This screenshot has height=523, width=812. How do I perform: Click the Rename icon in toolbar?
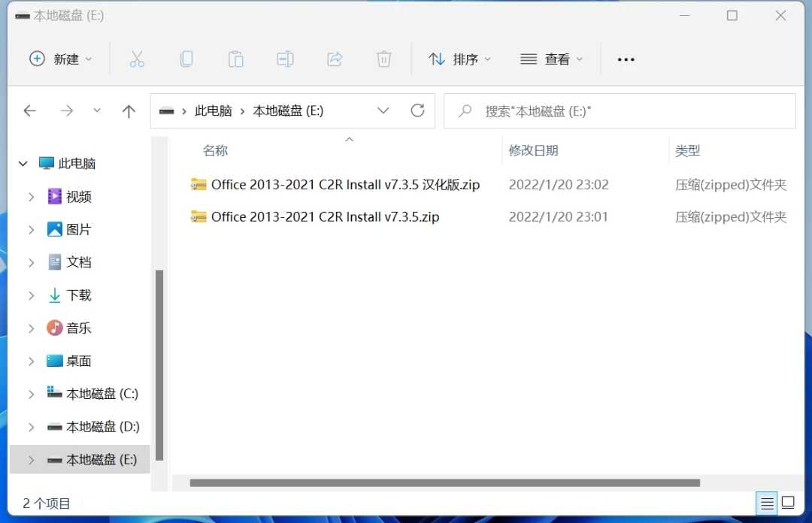(x=286, y=59)
